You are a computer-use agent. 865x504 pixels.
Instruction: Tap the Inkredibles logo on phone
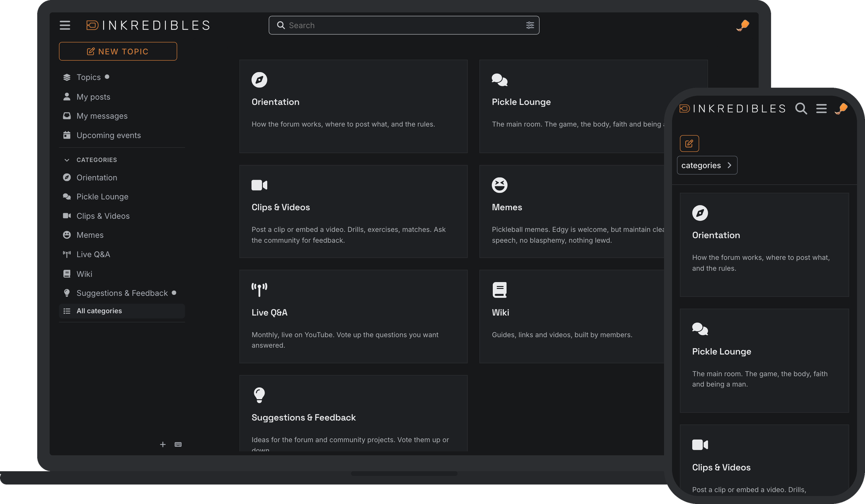point(733,109)
